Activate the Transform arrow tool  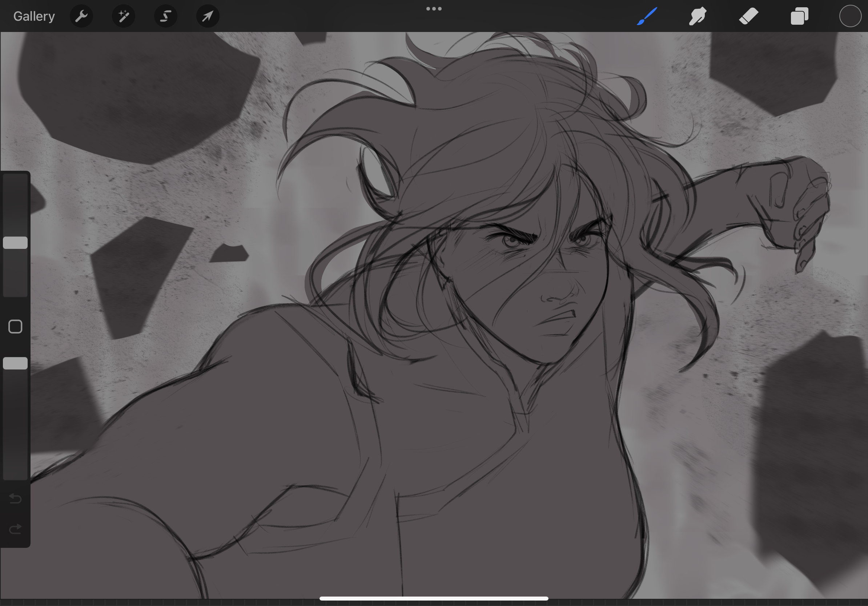[208, 16]
